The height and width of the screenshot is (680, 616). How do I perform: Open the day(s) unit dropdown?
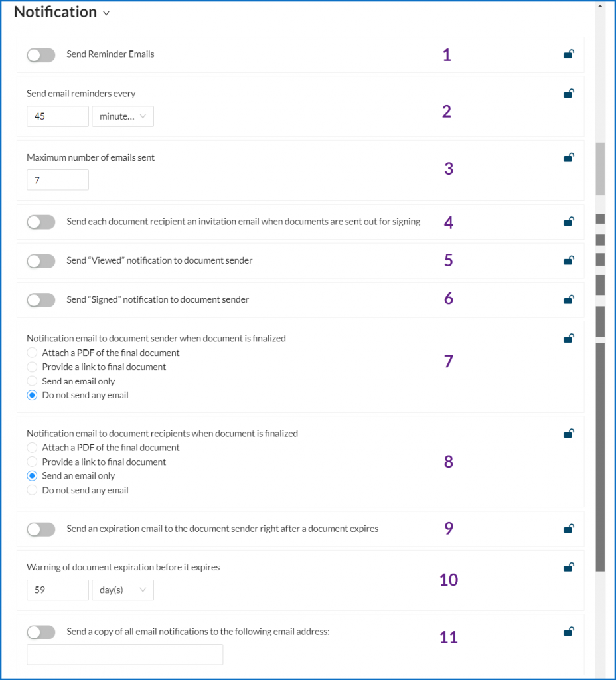coord(123,590)
